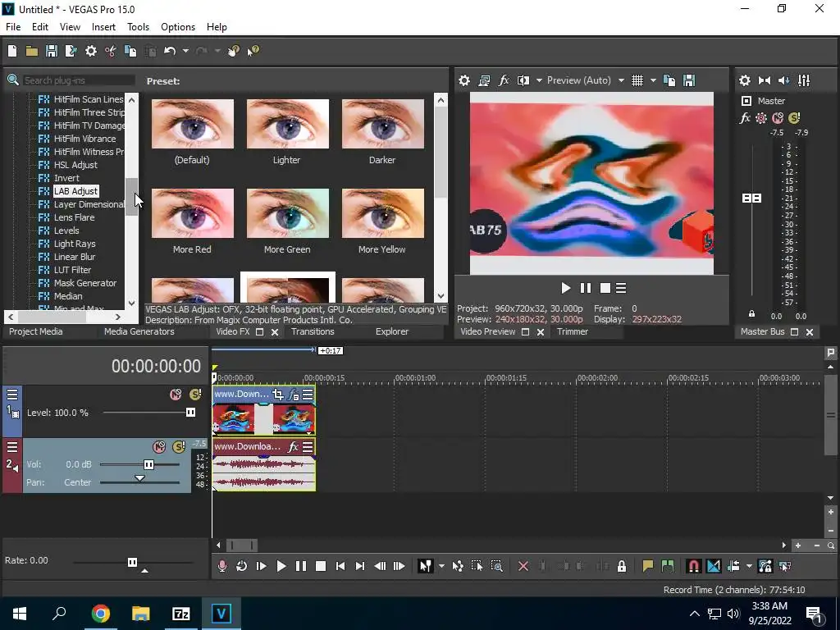
Task: Save preview snapshot to file
Action: [x=689, y=80]
